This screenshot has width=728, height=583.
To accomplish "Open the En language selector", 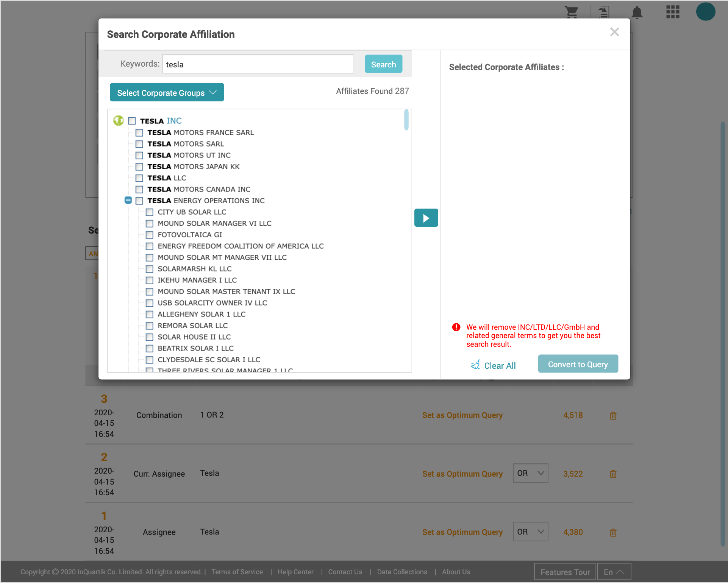I will click(614, 572).
